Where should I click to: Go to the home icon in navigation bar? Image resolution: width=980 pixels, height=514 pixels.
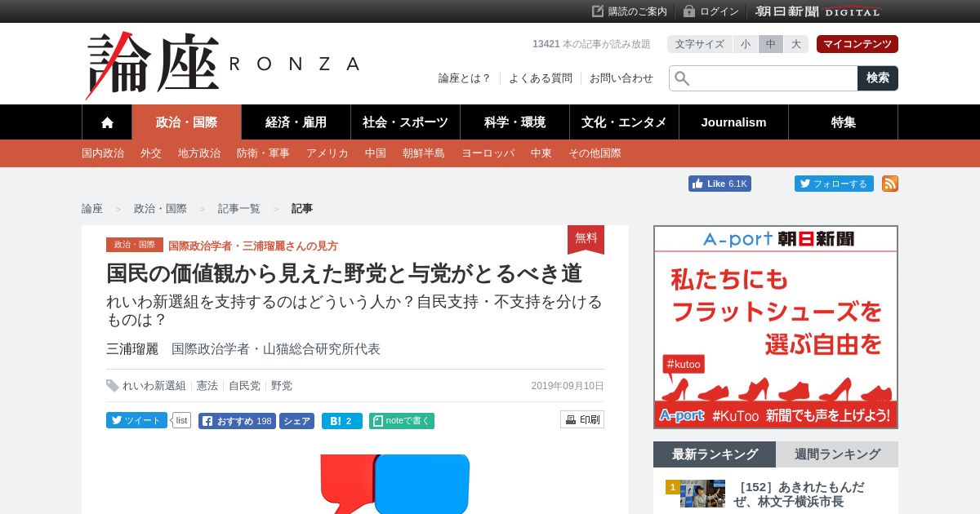(107, 122)
